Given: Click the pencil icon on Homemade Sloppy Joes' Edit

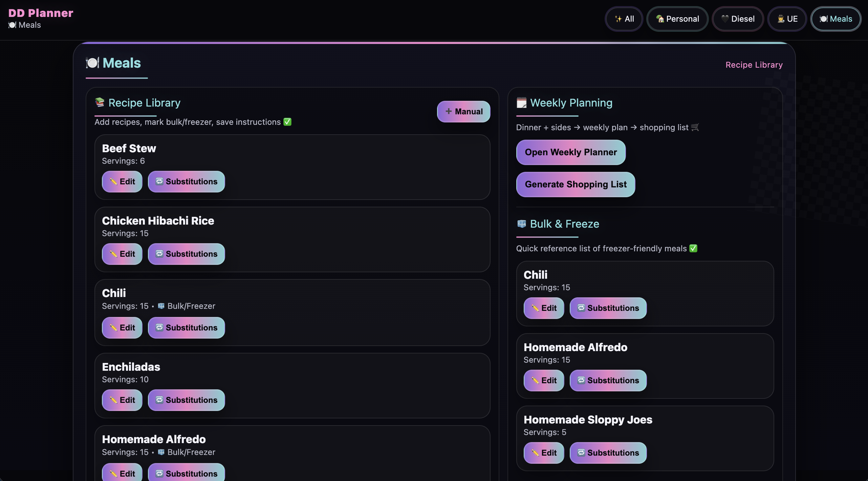Looking at the screenshot, I should pos(535,453).
